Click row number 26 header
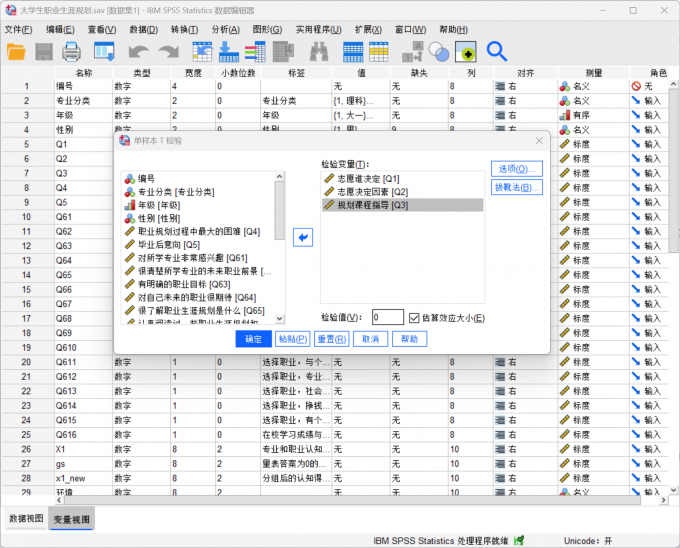 click(27, 449)
